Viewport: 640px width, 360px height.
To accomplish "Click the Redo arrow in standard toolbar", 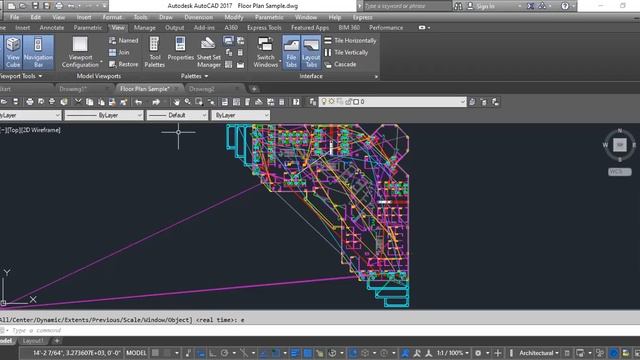I will [x=156, y=102].
